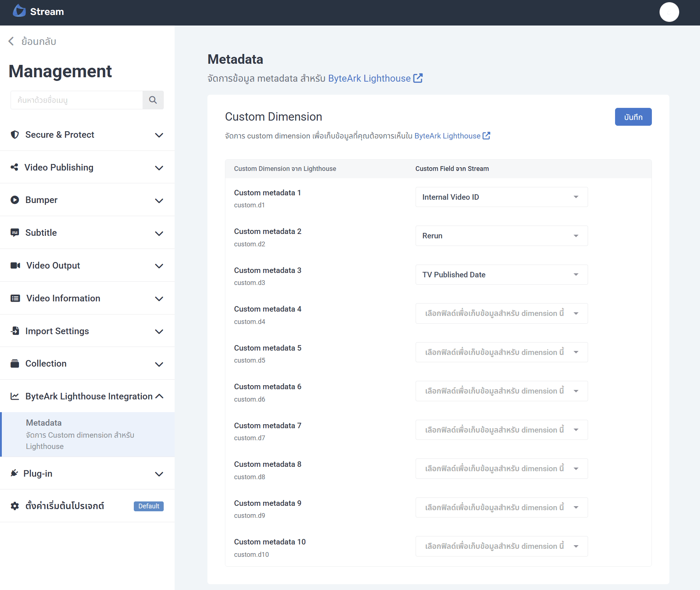700x590 pixels.
Task: Click the Secure & Protect shield icon
Action: pos(15,134)
